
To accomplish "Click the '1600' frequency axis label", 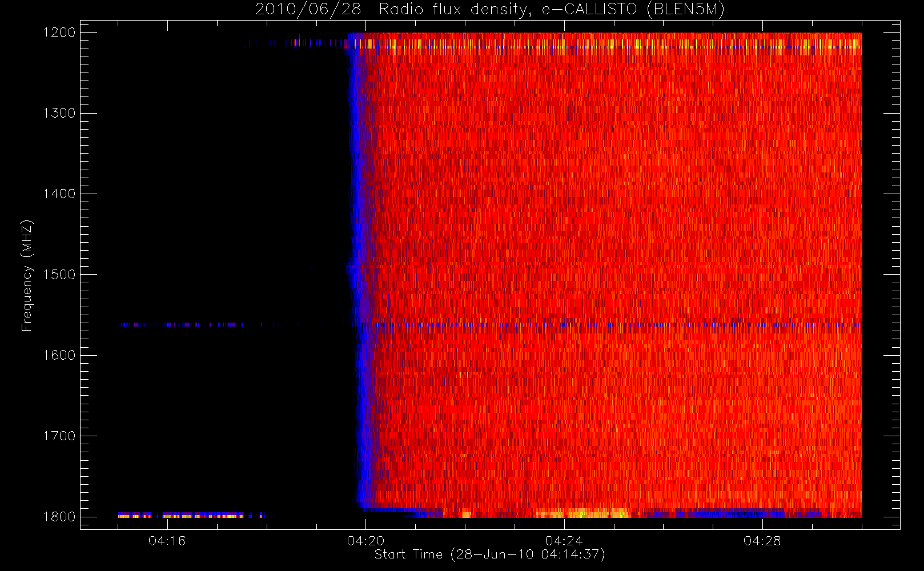I will coord(59,355).
